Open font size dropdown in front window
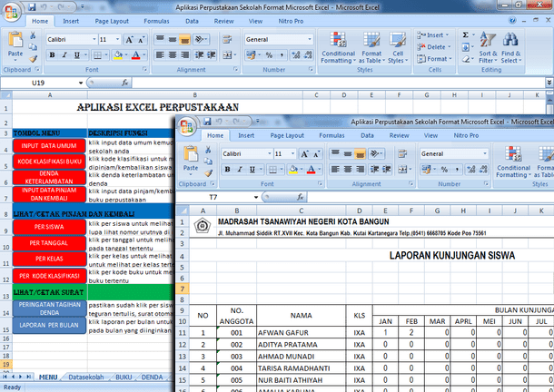The width and height of the screenshot is (554, 392). tap(292, 153)
